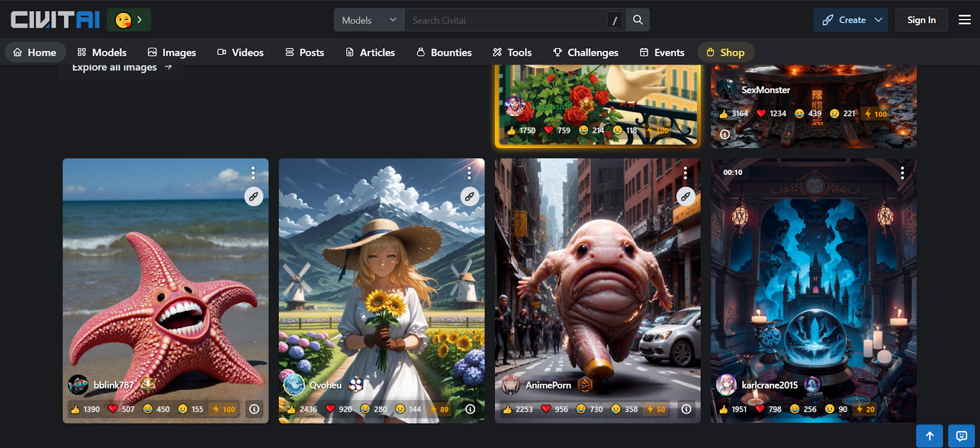Image resolution: width=980 pixels, height=448 pixels.
Task: Open three-dot menu on crystal ball video
Action: click(x=902, y=173)
